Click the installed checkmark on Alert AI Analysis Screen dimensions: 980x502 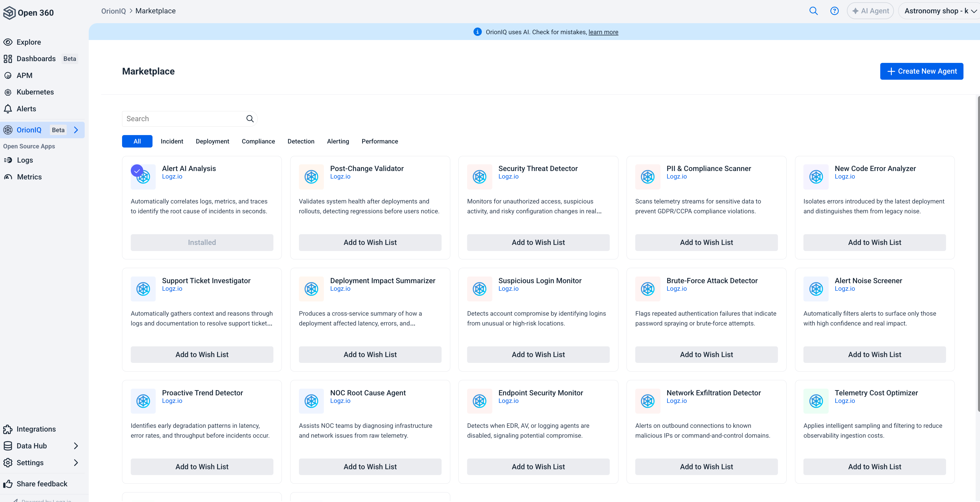137,171
